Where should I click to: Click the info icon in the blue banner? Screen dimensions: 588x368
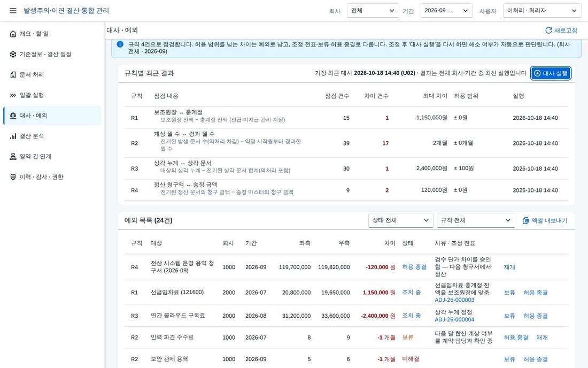pyautogui.click(x=120, y=44)
